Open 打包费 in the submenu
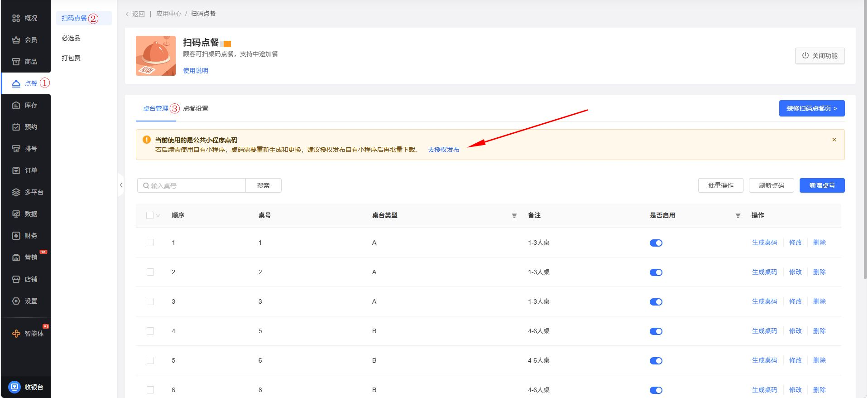Image resolution: width=868 pixels, height=398 pixels. [x=71, y=58]
